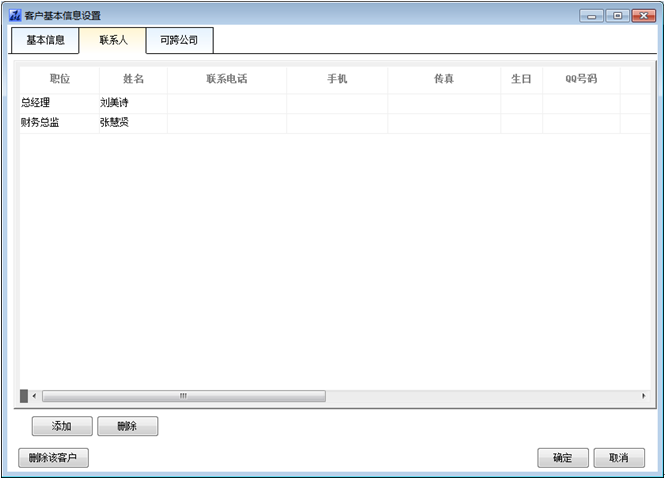665x479 pixels.
Task: Click the 职位 column header
Action: point(59,79)
